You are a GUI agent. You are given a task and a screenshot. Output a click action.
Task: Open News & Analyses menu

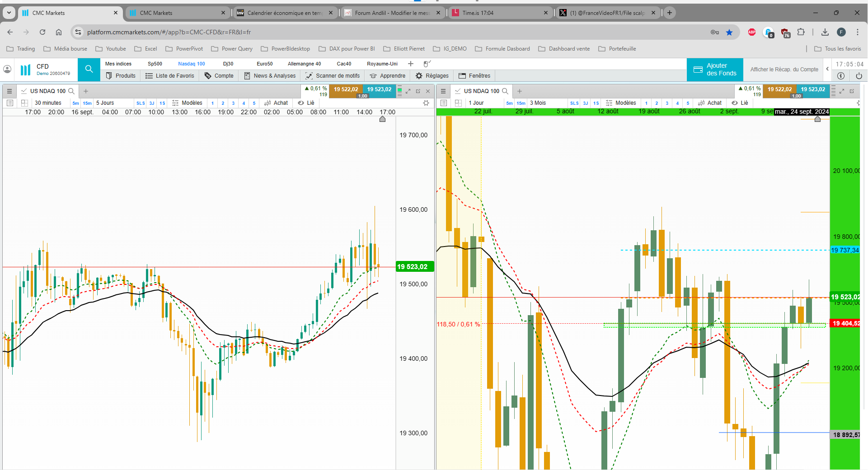click(x=270, y=76)
